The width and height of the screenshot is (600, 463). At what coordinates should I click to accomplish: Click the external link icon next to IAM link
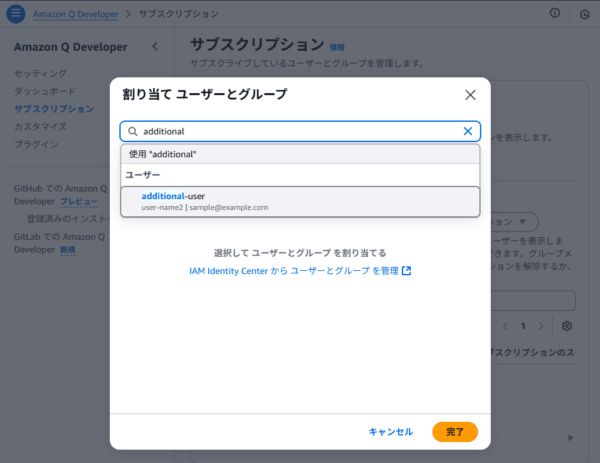click(406, 271)
